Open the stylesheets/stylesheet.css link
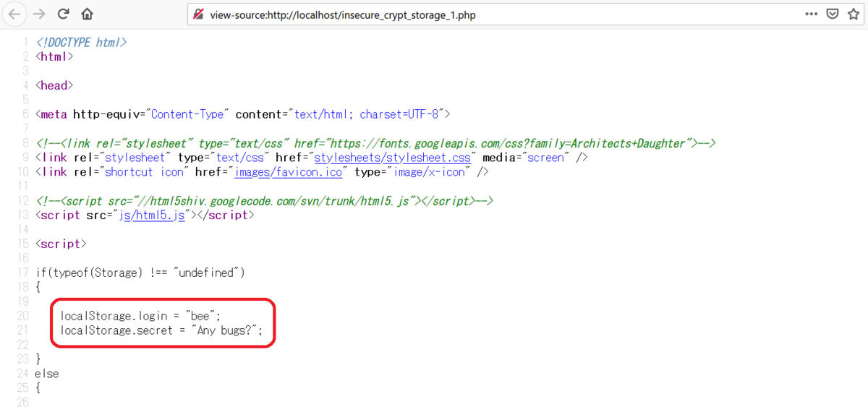Screen dimensions: 868x407 click(x=393, y=158)
